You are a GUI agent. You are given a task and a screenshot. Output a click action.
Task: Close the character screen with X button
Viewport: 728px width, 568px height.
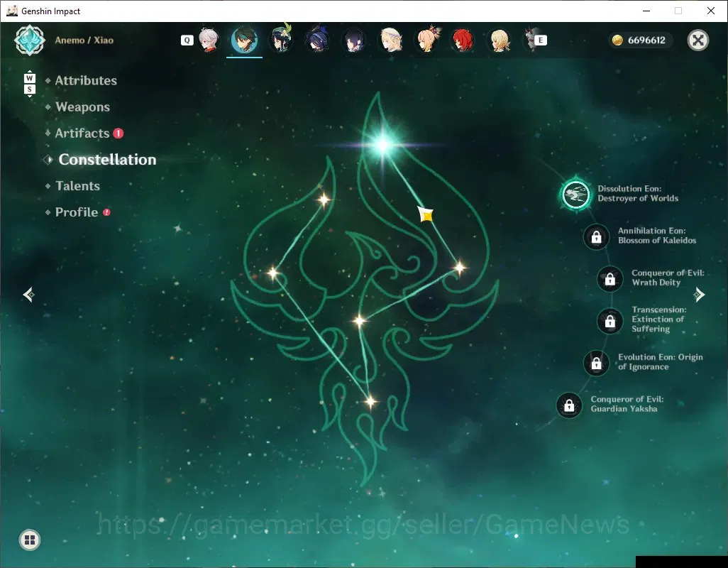697,40
